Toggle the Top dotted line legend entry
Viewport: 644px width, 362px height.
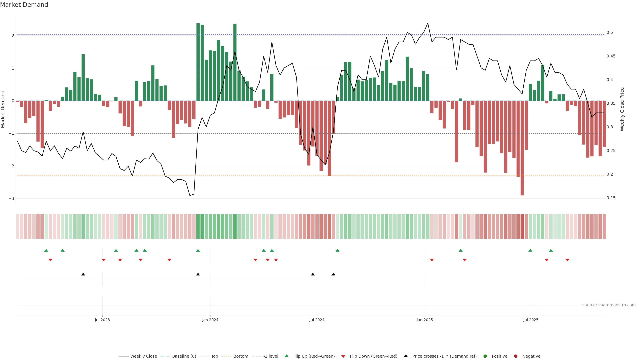click(214, 356)
